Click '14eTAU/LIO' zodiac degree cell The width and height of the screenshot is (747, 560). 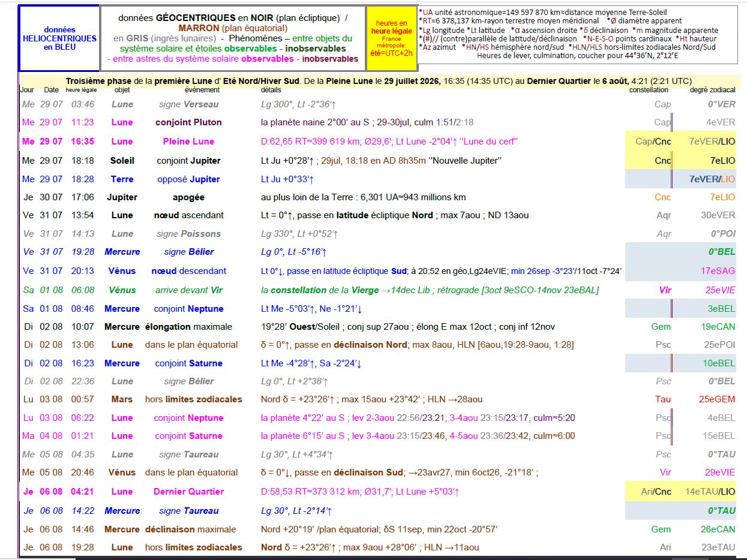710,492
